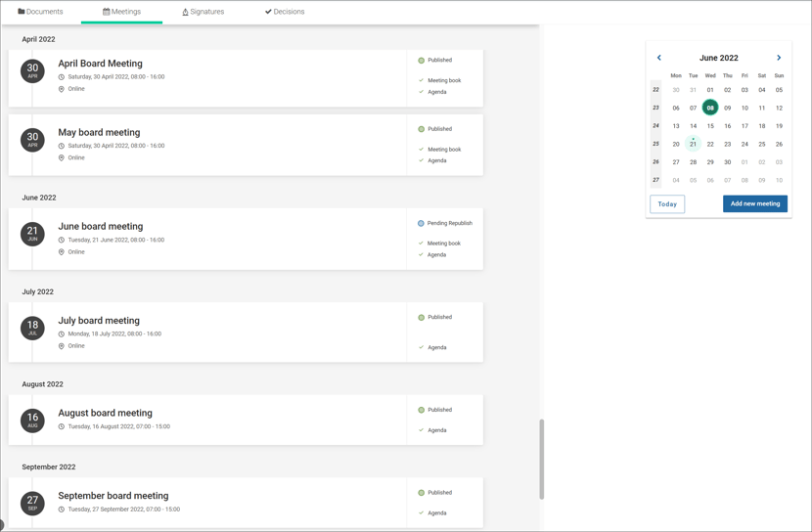Click clock icon of April Board Meeting
The image size is (812, 532).
click(x=61, y=76)
